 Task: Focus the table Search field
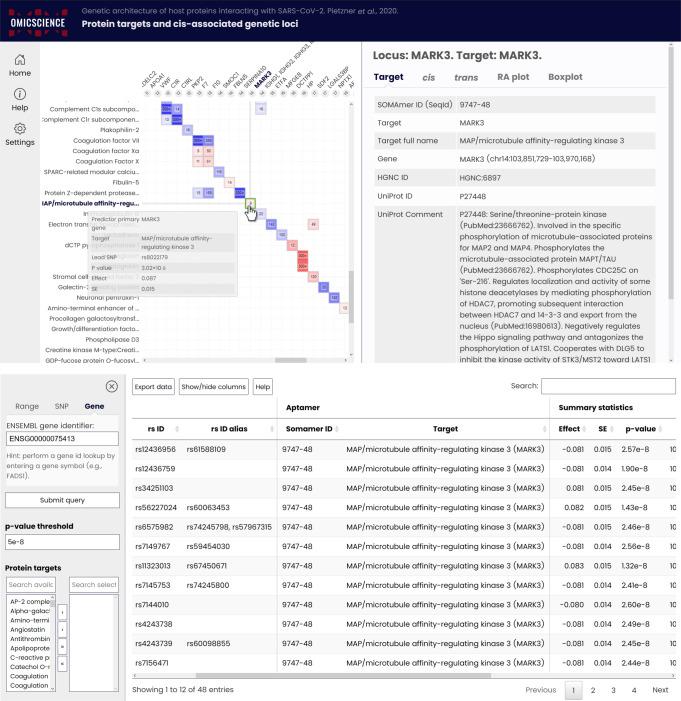coord(608,386)
